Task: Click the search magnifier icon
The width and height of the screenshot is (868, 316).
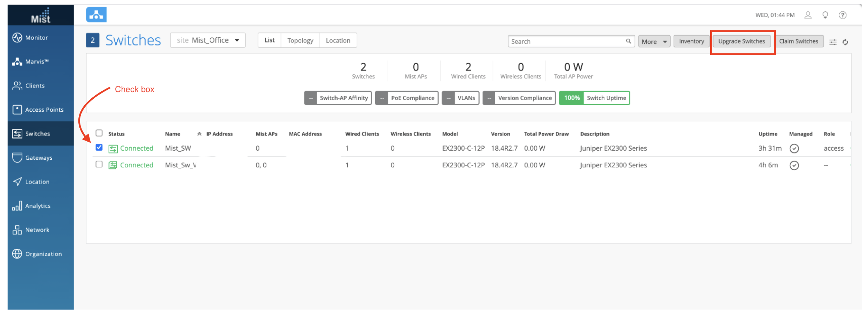Action: click(628, 41)
